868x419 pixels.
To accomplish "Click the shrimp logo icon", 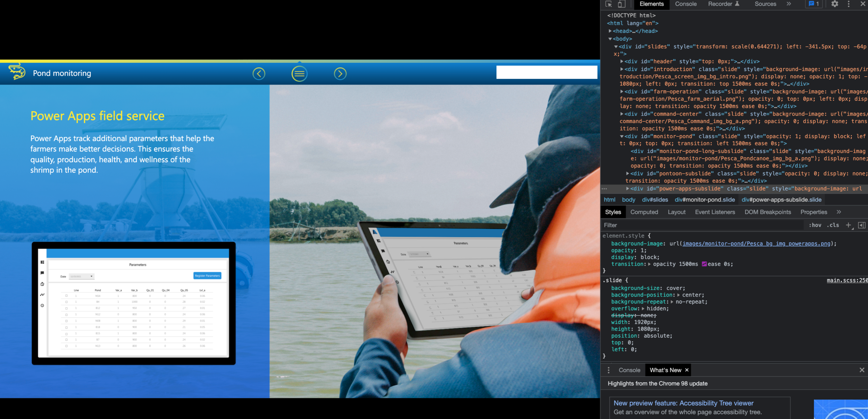I will pyautogui.click(x=17, y=72).
